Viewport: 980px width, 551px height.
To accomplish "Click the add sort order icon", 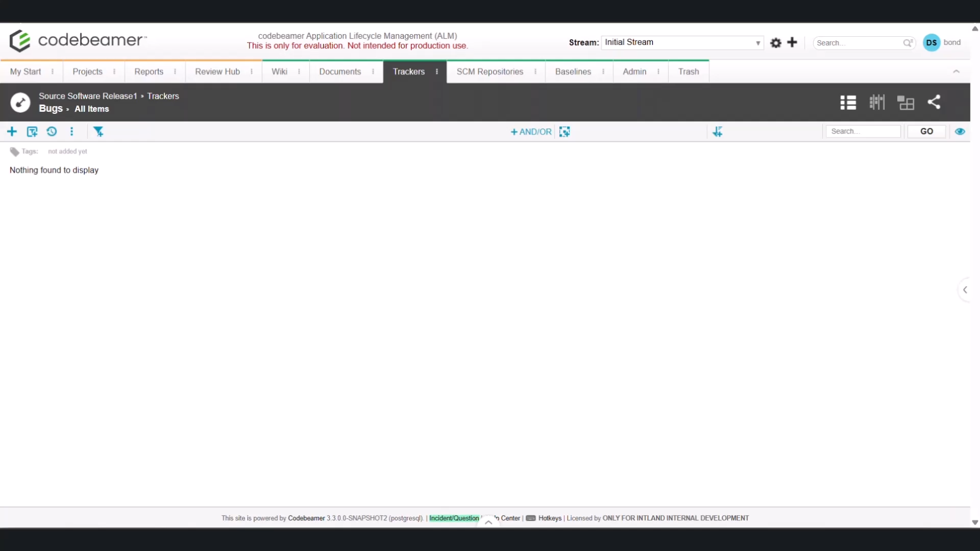I will [x=718, y=132].
